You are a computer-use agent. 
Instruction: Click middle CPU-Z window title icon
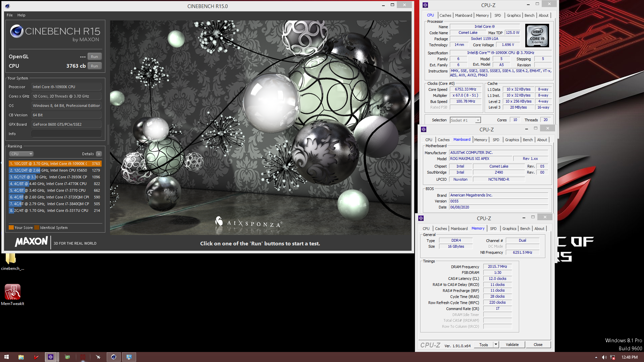point(424,129)
